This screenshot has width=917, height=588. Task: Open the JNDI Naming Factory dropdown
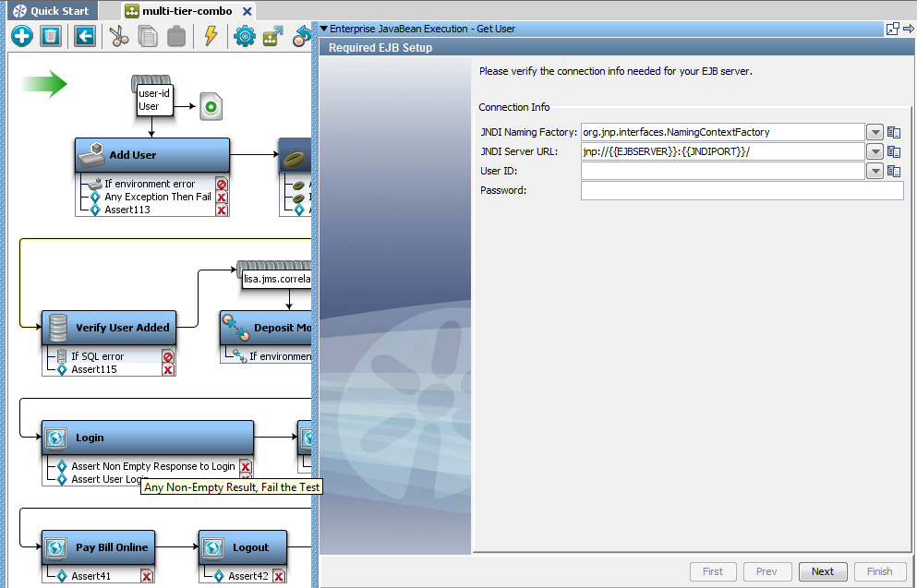[875, 132]
